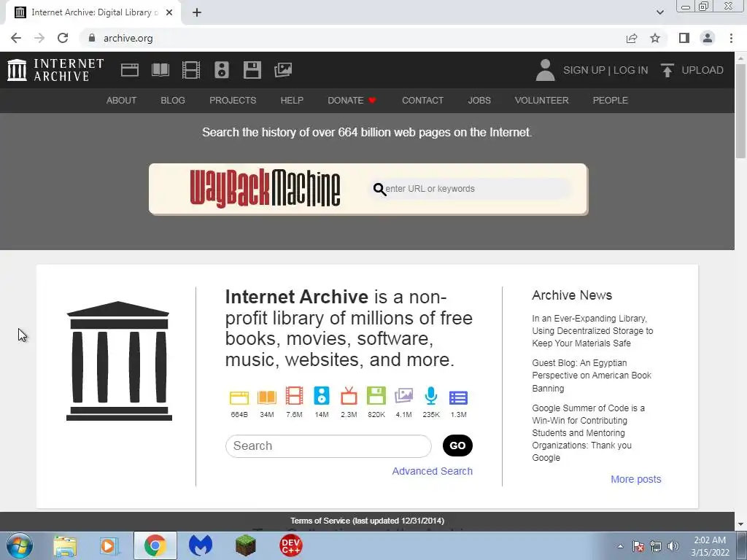Viewport: 747px width, 560px height.
Task: Open the Windows Start button
Action: (19, 545)
